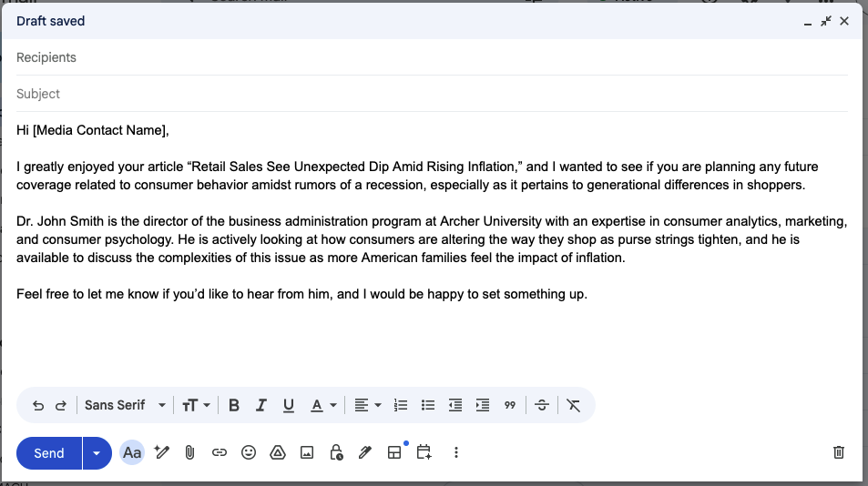Toggle strikethrough formatting
868x486 pixels.
(x=542, y=405)
